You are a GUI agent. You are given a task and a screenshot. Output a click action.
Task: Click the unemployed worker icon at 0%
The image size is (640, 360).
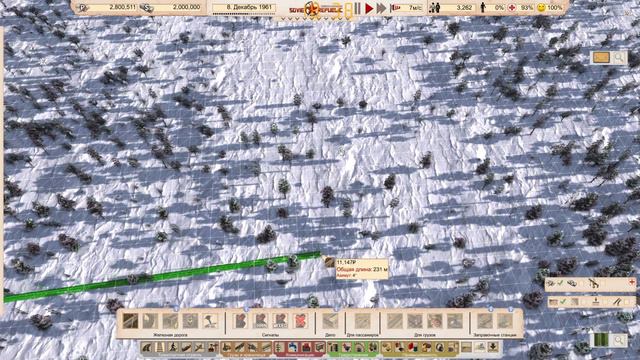[x=483, y=8]
